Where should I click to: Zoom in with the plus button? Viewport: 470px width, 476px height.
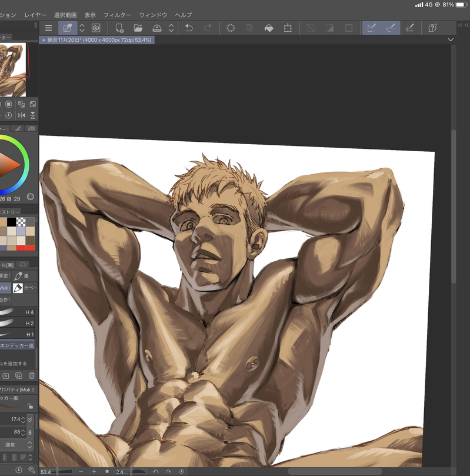[x=94, y=471]
